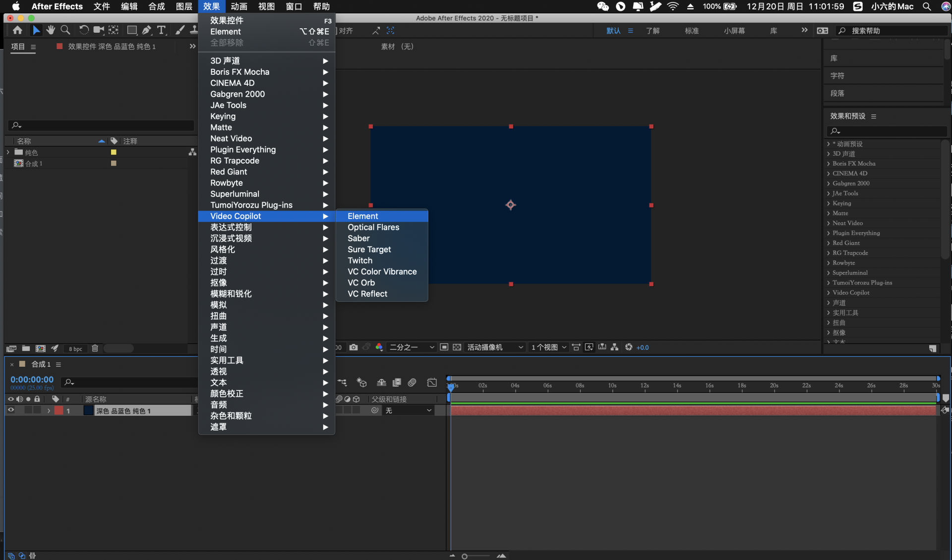Open 颜色校正 effects submenu
Image resolution: width=952 pixels, height=560 pixels.
267,393
